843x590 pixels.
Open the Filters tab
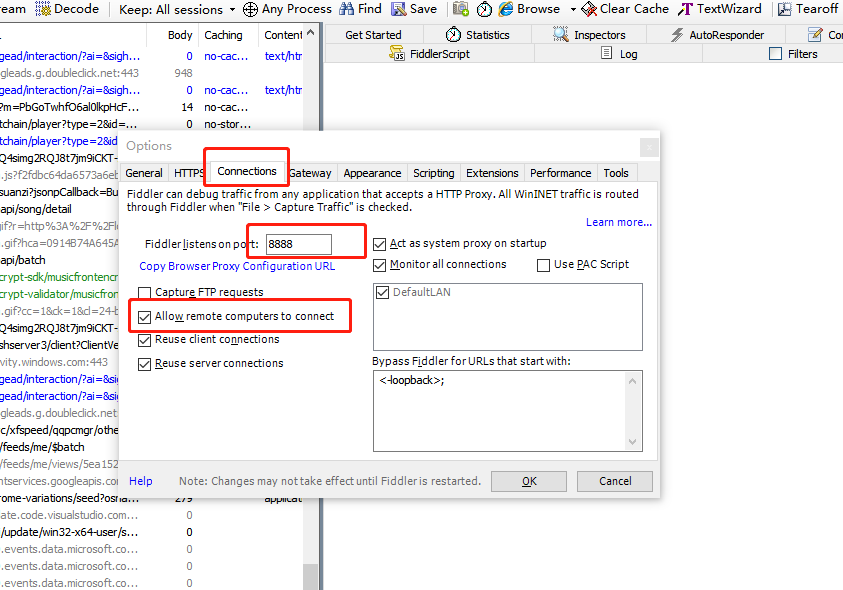click(793, 54)
